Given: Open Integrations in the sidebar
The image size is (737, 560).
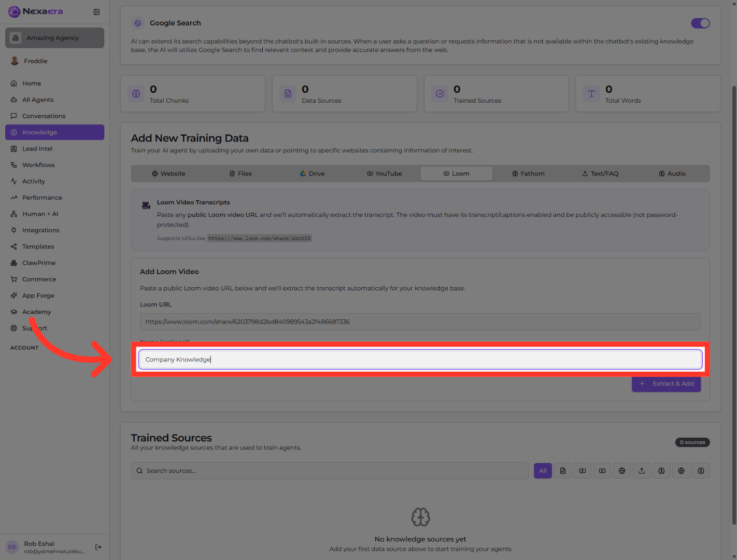Looking at the screenshot, I should tap(54, 230).
